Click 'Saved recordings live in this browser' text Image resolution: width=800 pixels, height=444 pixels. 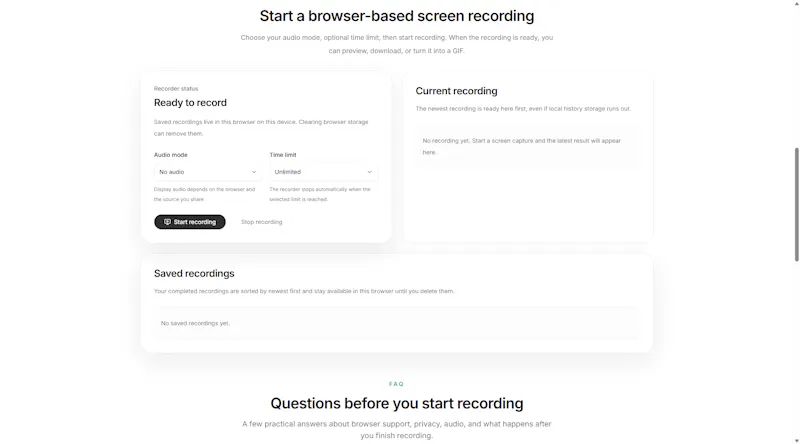coord(261,128)
